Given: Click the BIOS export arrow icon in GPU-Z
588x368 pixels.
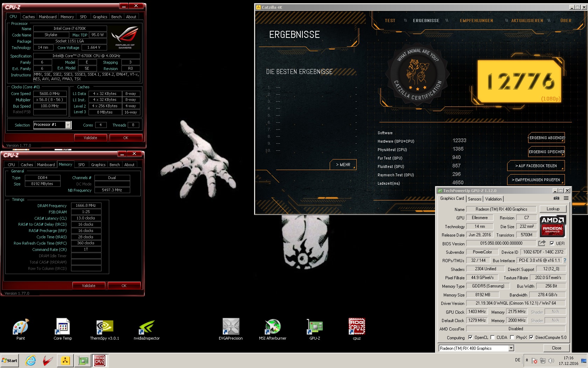Looking at the screenshot, I should (x=542, y=243).
